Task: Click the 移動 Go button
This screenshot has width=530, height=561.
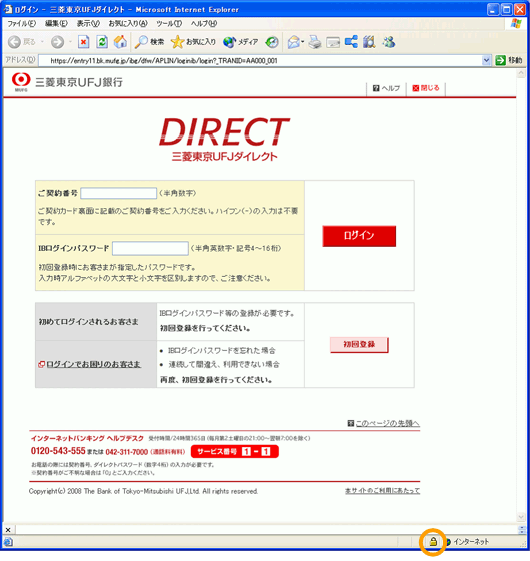Action: point(509,60)
